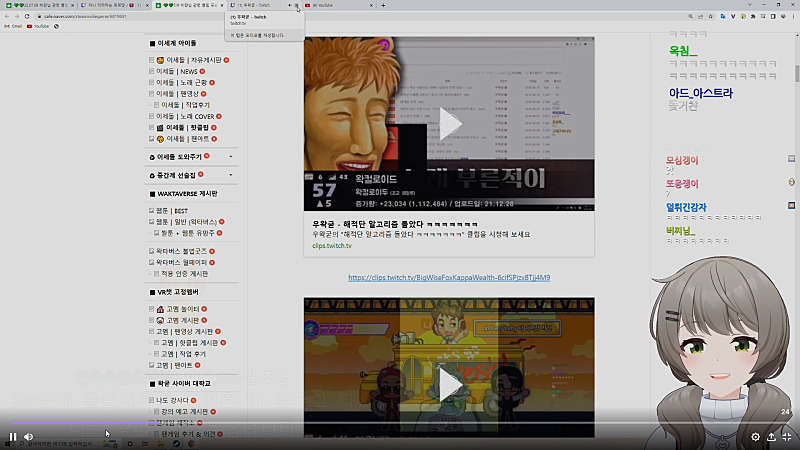800x450 pixels.
Task: Open the 고멤 | 팬영상 게시판 board
Action: point(185,332)
